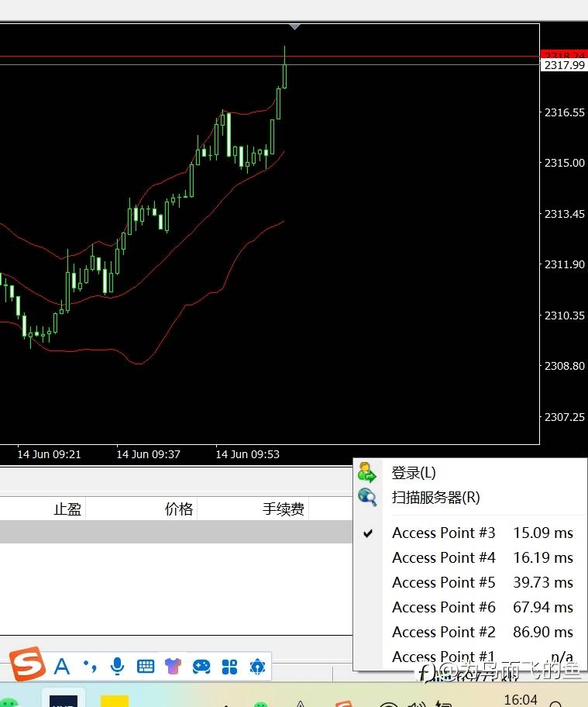Click the 67.94 ms latency value
Screen dimensions: 588x707
(543, 607)
